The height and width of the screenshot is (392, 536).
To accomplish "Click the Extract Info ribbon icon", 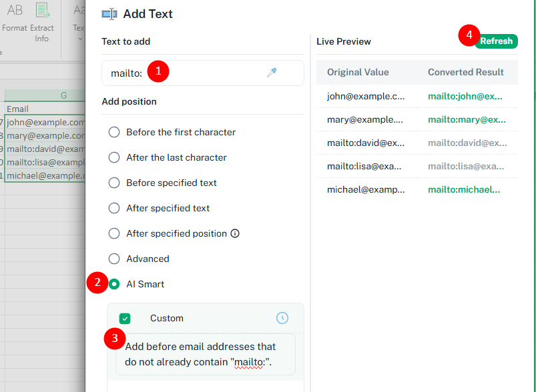I will (x=43, y=10).
